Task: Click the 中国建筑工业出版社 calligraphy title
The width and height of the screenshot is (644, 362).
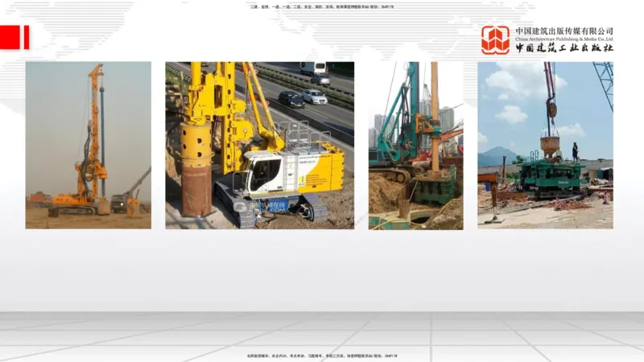Action: [x=563, y=48]
